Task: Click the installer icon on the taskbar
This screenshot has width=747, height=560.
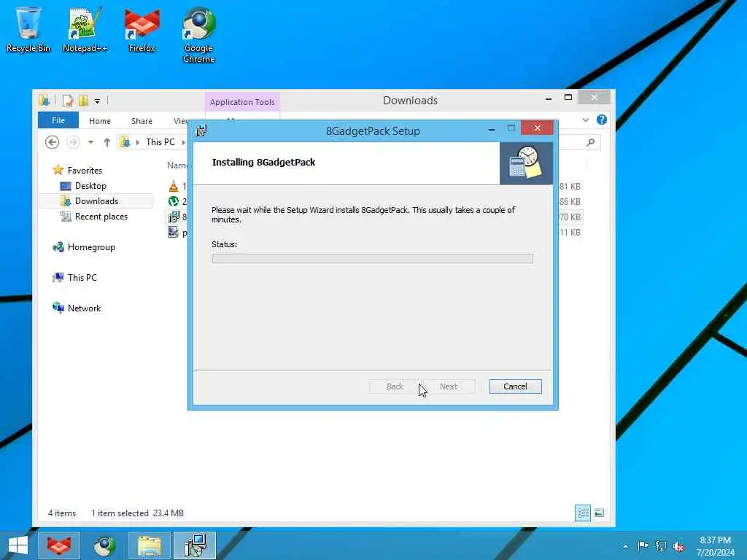Action: (195, 545)
